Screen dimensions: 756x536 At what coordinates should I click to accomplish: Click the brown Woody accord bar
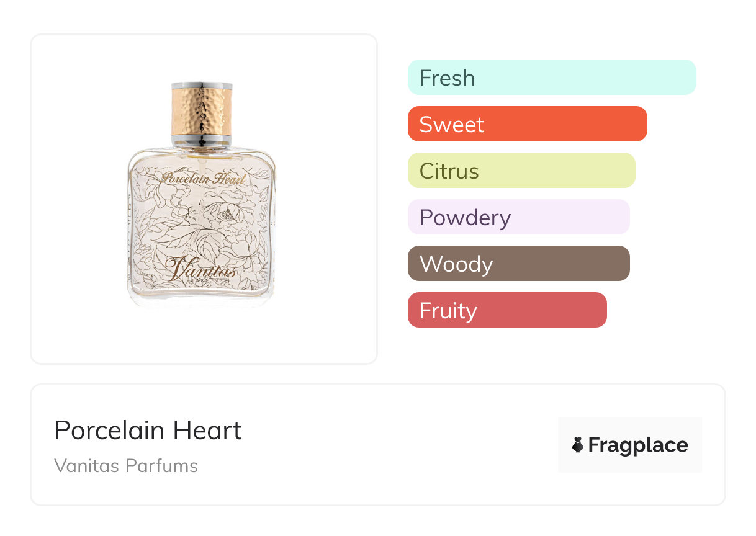click(x=518, y=264)
